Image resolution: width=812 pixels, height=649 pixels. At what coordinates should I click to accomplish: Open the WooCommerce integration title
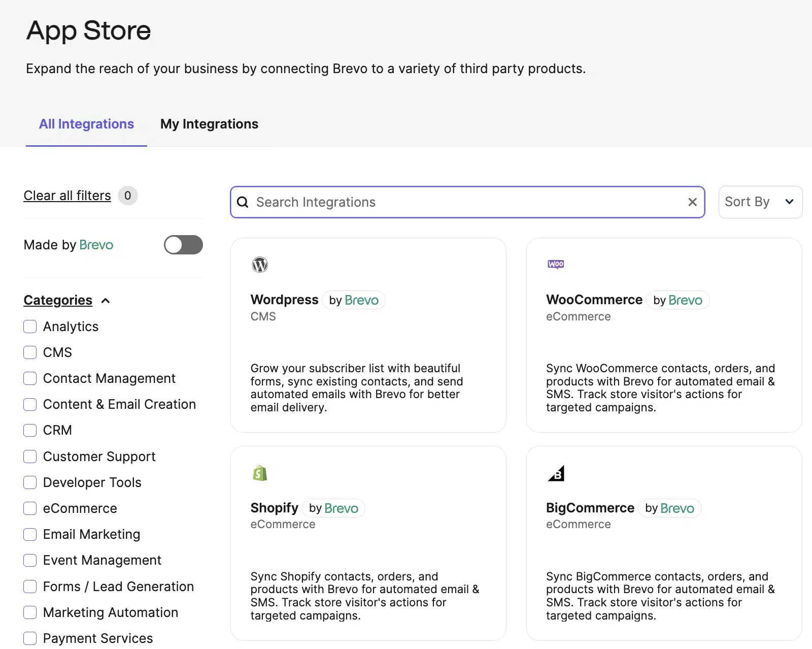coord(594,300)
